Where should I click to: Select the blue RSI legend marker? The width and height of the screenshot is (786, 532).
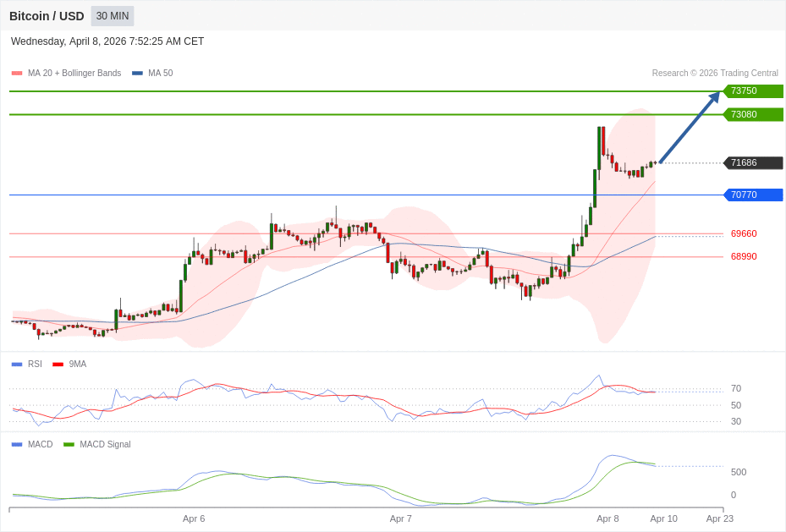(17, 365)
